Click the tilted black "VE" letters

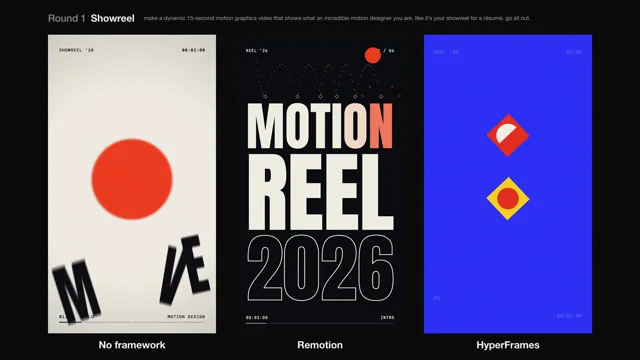pos(185,269)
